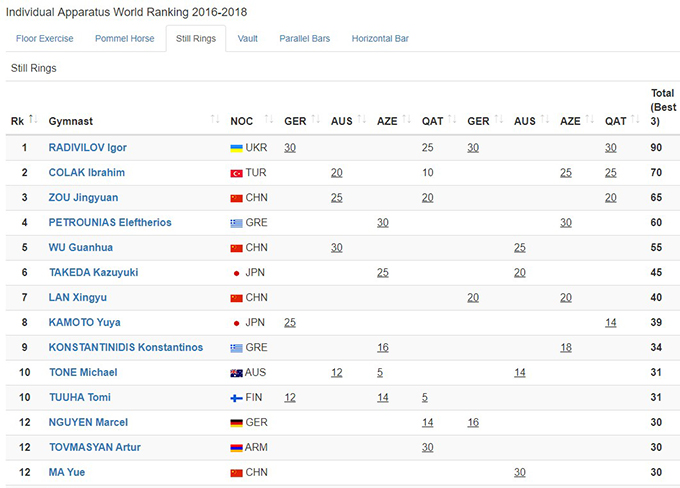Open RADIVILOV Igor's profile link
Screen dimensions: 680x488
(87, 148)
